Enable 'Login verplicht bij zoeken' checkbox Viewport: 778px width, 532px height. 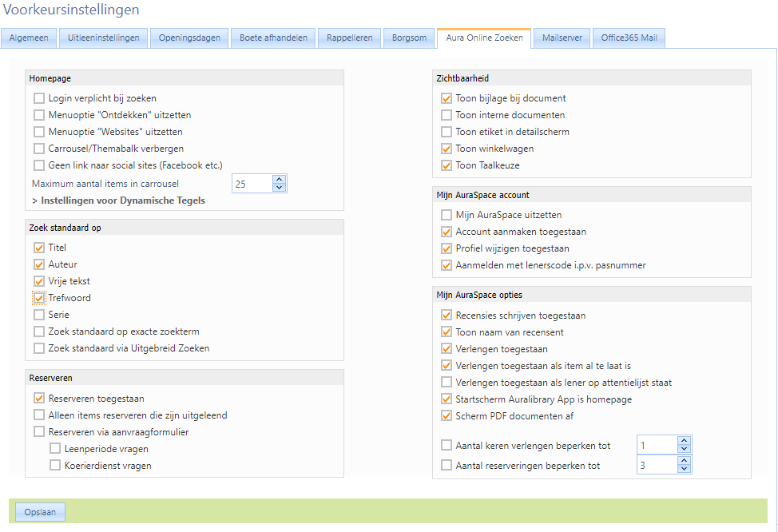tap(39, 98)
